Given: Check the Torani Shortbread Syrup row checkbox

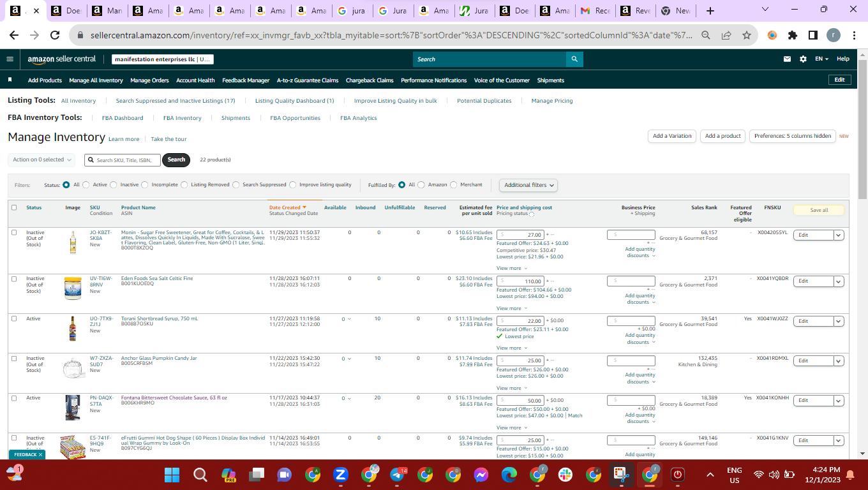Looking at the screenshot, I should [x=14, y=318].
